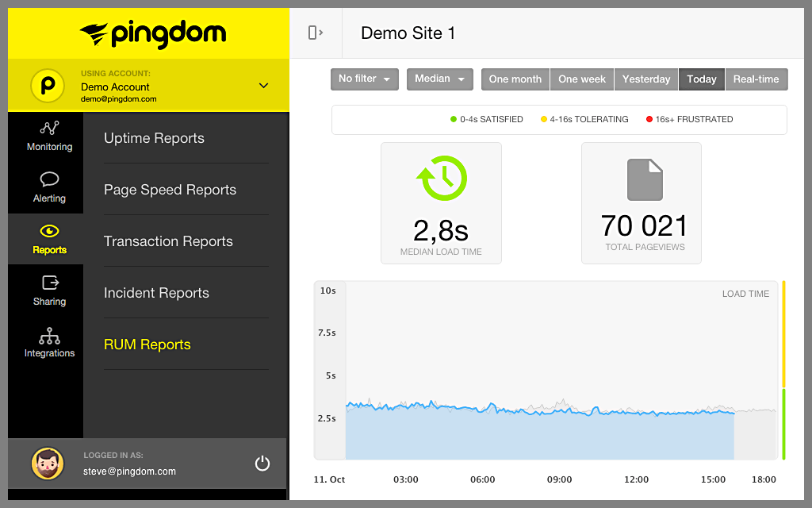Open the Integrations network icon
The width and height of the screenshot is (812, 508).
[x=50, y=336]
